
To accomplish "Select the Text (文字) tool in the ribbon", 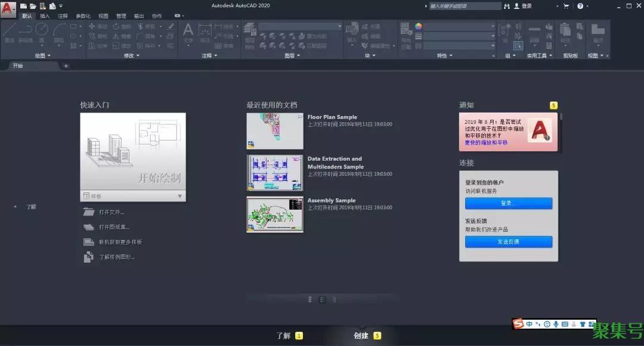I will pos(188,32).
